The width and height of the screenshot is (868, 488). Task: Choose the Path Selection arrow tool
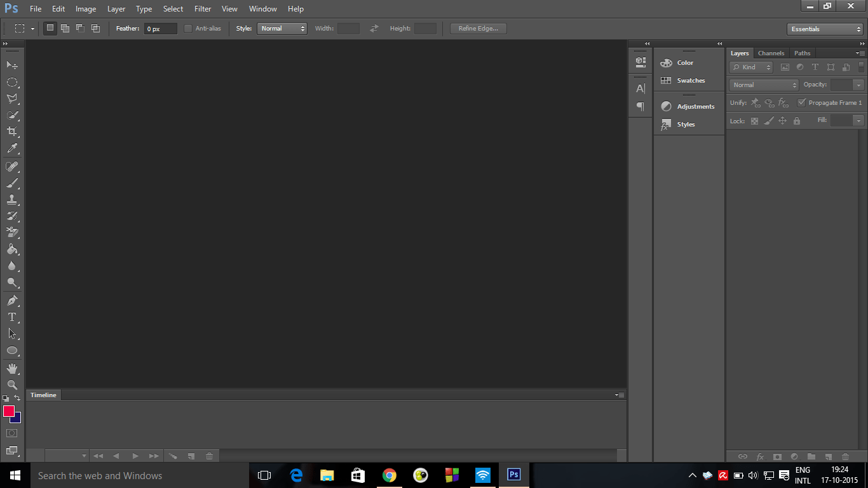12,333
